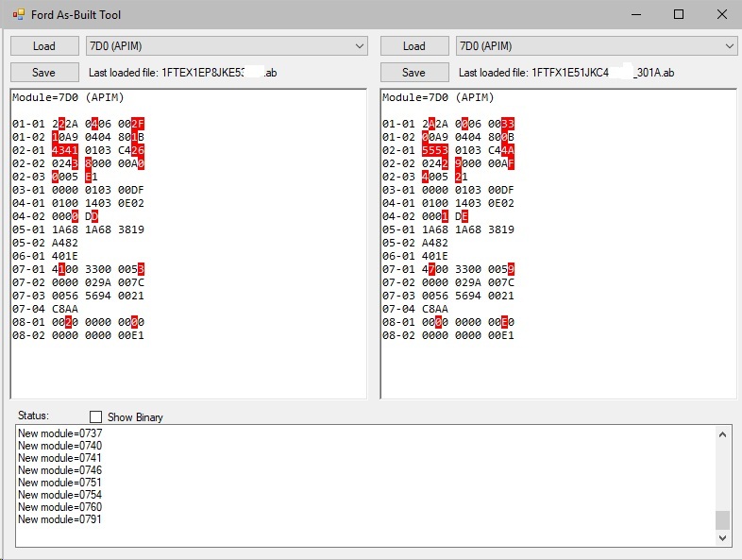Close the Ford As-Built Tool window
The image size is (742, 560).
click(x=721, y=15)
